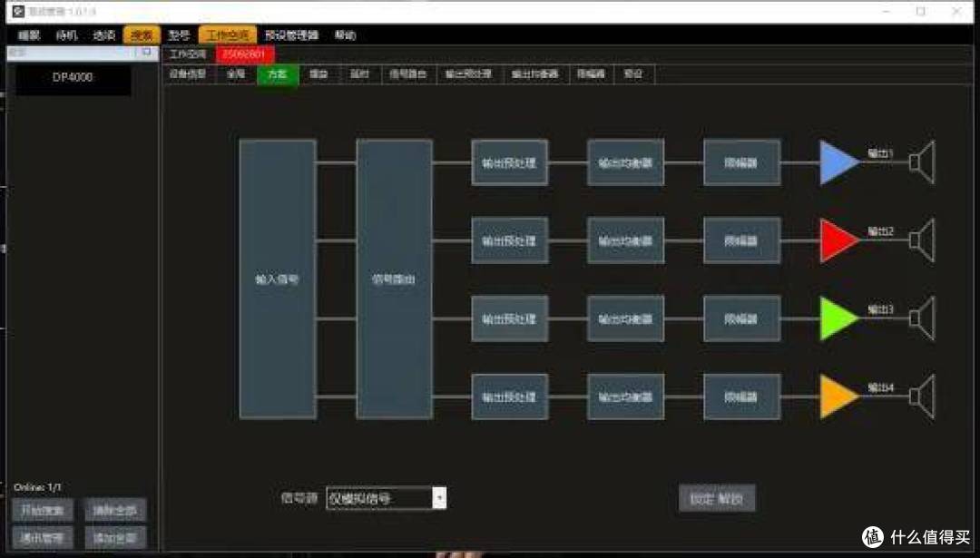Switch to the 预设 preset tab
This screenshot has width=980, height=558.
(633, 74)
